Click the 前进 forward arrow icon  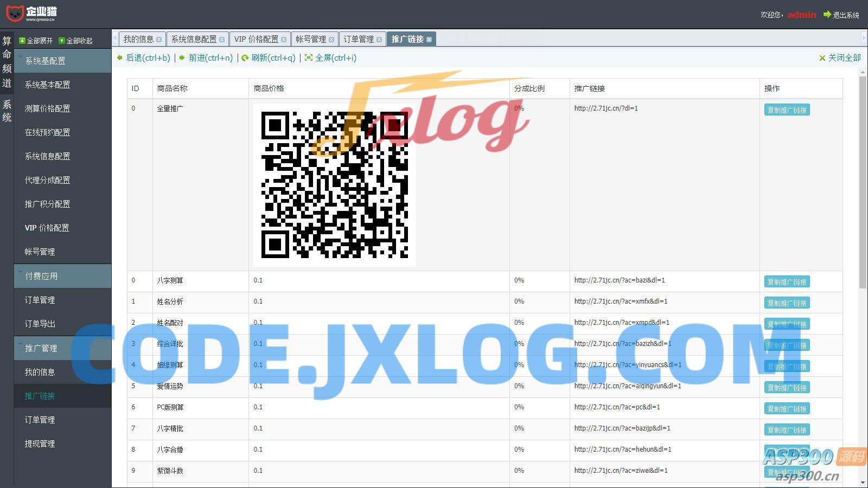click(182, 57)
